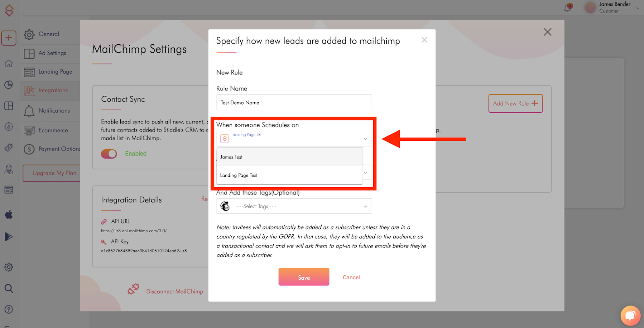Collapse the Landing Page List dropdown

[365, 139]
